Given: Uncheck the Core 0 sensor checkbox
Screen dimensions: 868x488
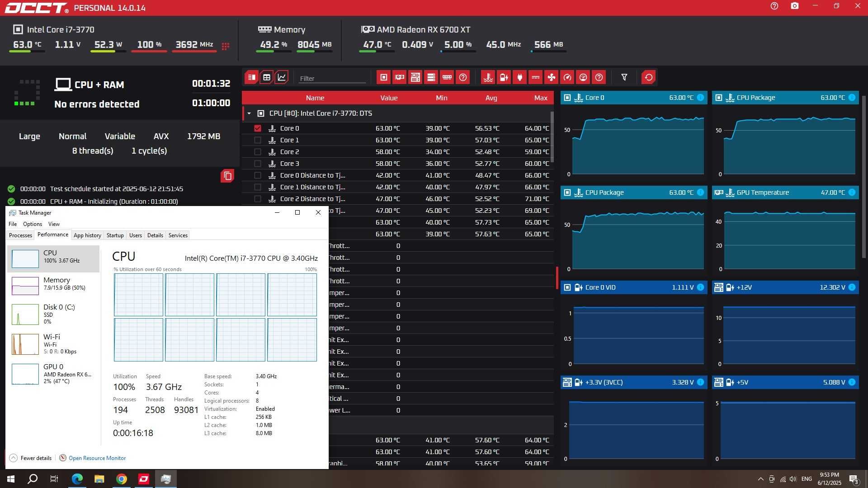Looking at the screenshot, I should (258, 128).
